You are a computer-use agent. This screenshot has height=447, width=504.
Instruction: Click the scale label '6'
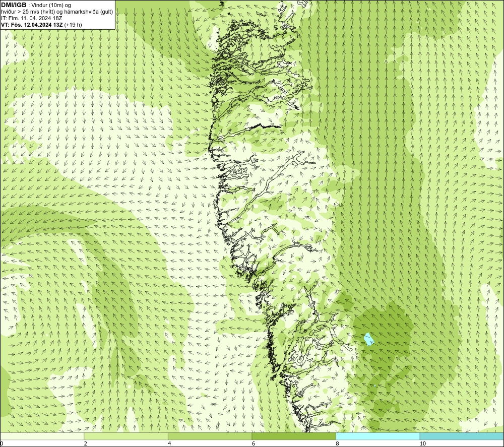[x=254, y=443]
